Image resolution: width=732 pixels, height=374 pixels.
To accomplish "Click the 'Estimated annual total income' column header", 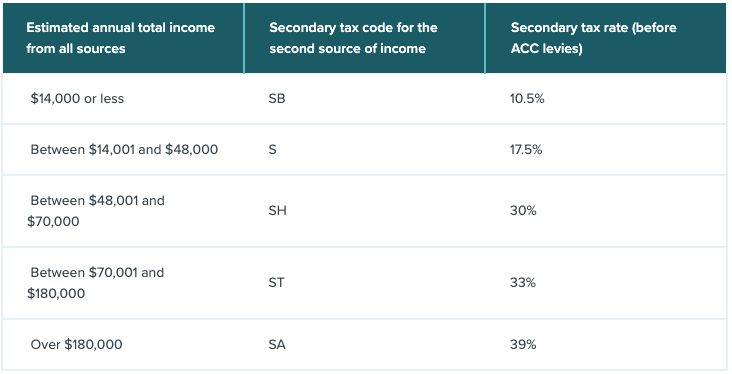I will [x=123, y=38].
